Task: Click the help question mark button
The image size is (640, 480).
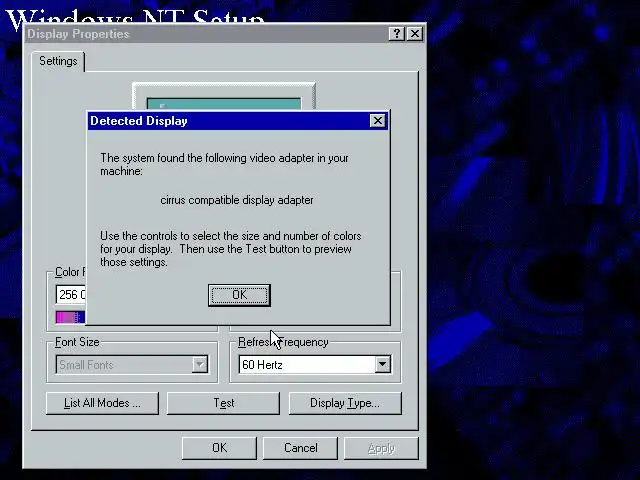Action: (x=396, y=34)
